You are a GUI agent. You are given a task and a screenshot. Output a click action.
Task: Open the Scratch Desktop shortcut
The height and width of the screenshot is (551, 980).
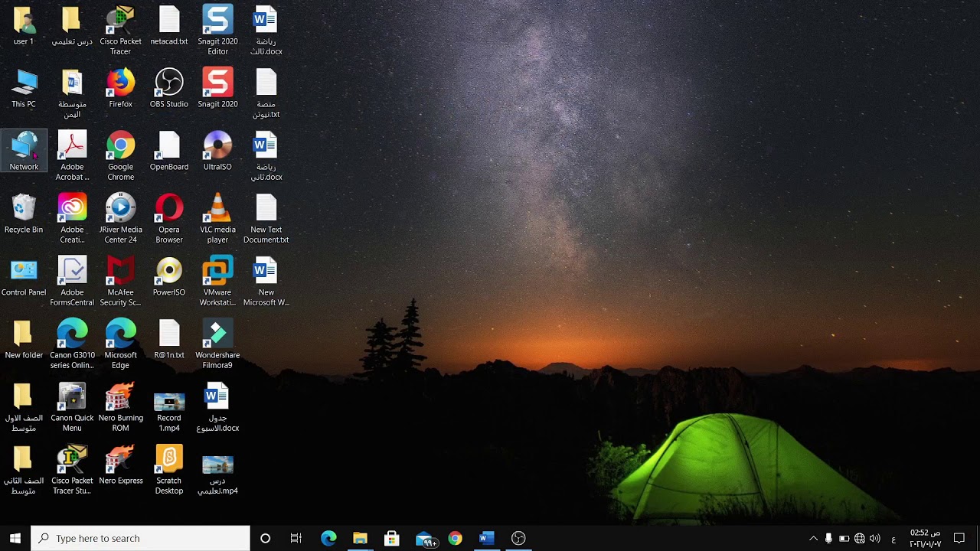168,469
